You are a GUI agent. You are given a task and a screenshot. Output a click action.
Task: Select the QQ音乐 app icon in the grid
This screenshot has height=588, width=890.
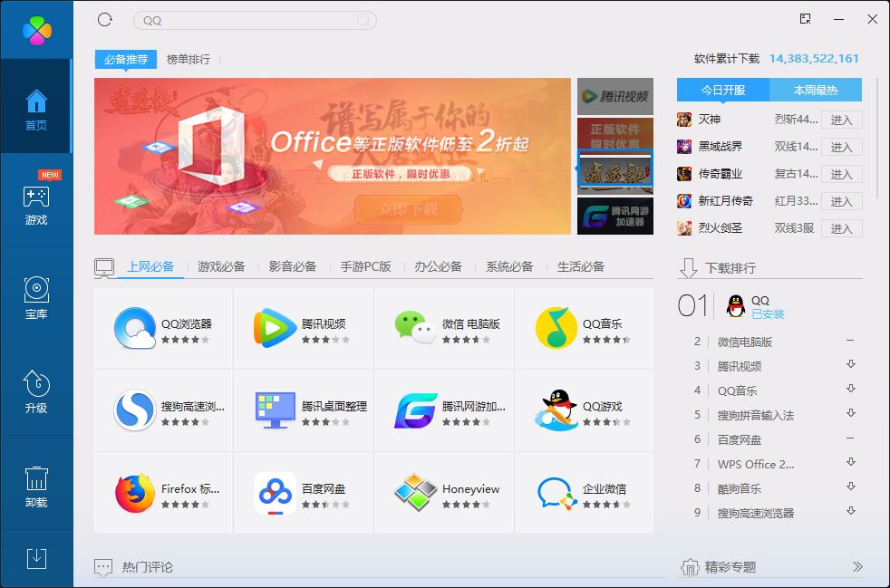point(556,328)
